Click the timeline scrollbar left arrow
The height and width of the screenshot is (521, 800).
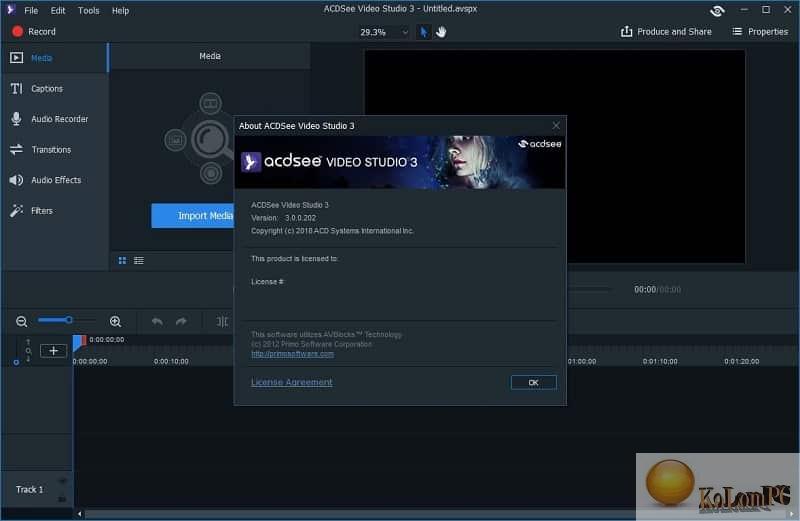(79, 514)
